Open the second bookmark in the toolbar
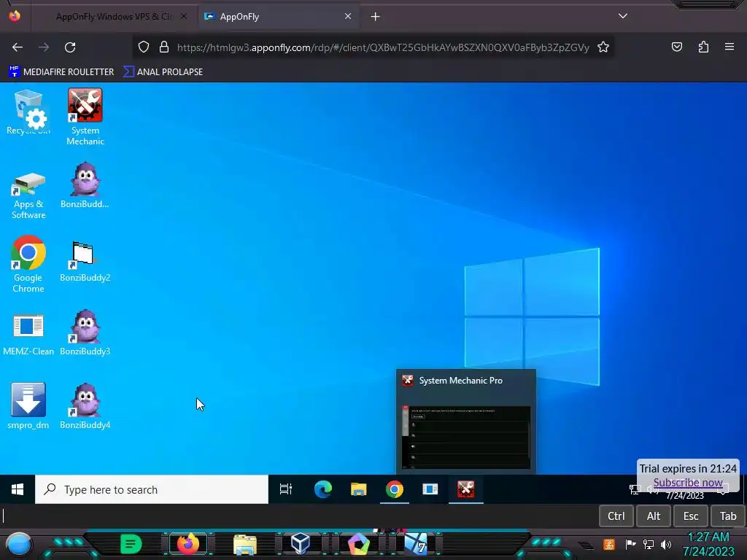The width and height of the screenshot is (747, 560). pos(163,72)
